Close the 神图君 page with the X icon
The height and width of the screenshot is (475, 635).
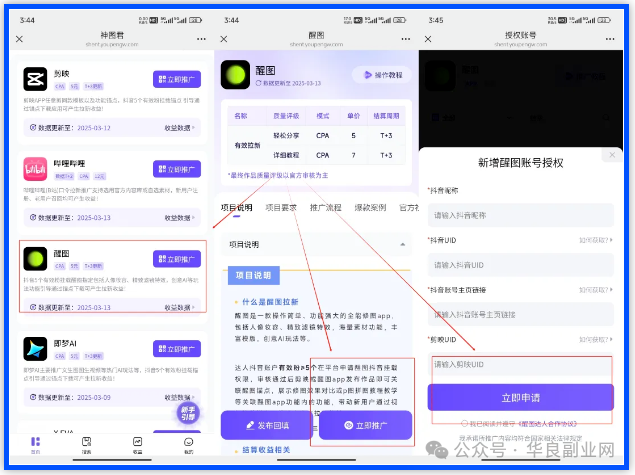20,39
